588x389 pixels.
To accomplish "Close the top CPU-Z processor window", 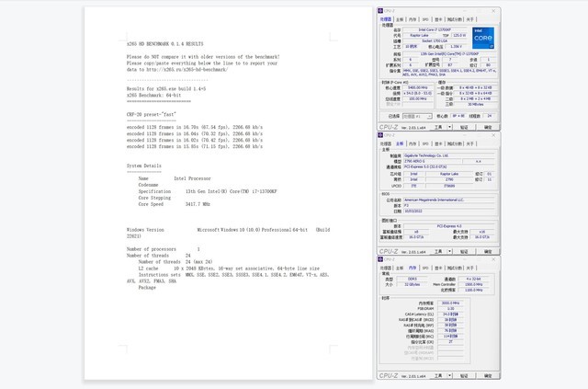I will point(493,11).
